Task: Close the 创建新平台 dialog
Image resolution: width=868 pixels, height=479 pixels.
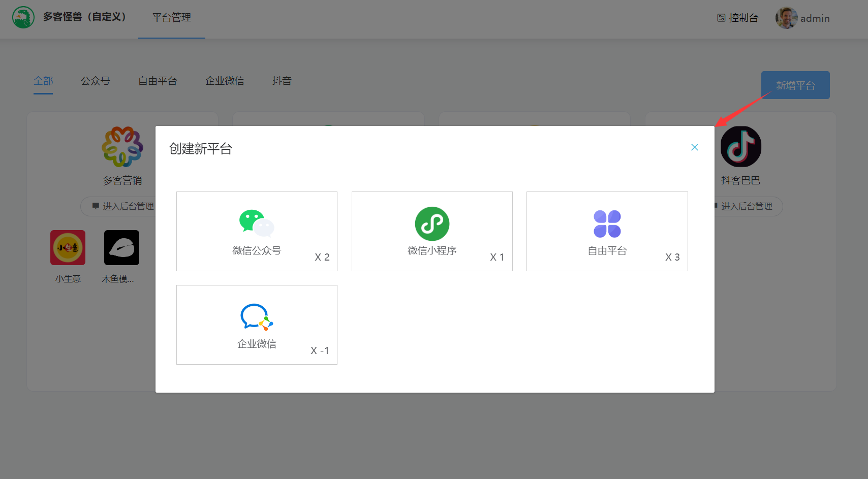Action: 695,147
